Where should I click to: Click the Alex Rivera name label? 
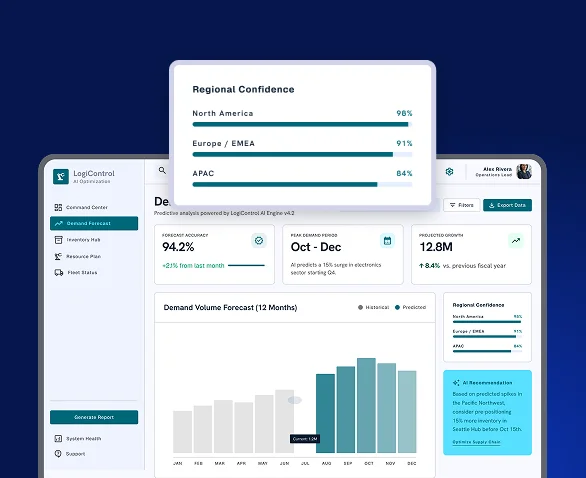[497, 169]
